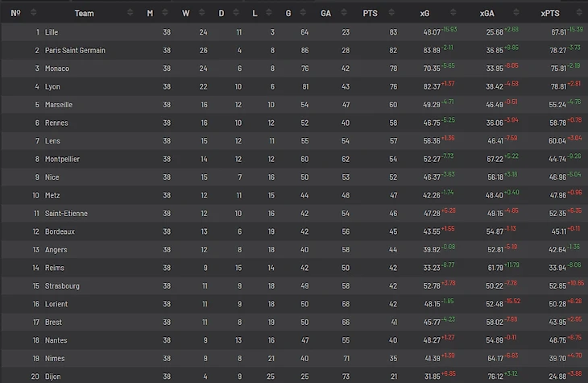Sort by the L (losses) column header
The width and height of the screenshot is (588, 383).
[255, 13]
